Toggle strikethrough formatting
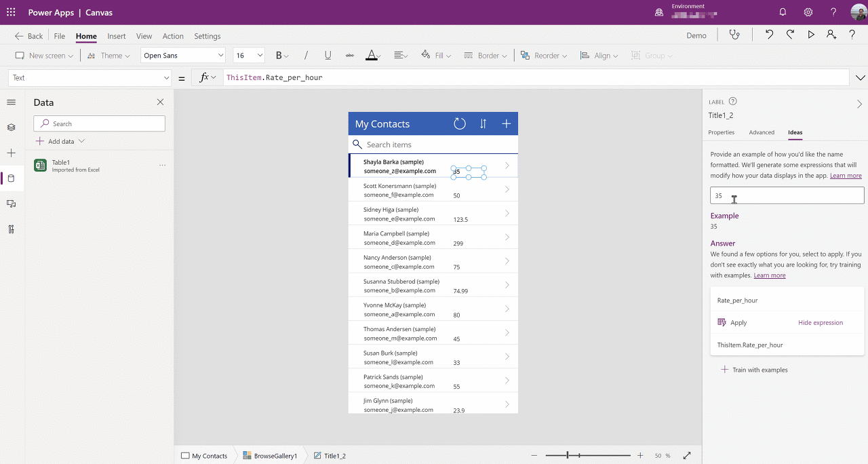The image size is (868, 464). click(349, 56)
